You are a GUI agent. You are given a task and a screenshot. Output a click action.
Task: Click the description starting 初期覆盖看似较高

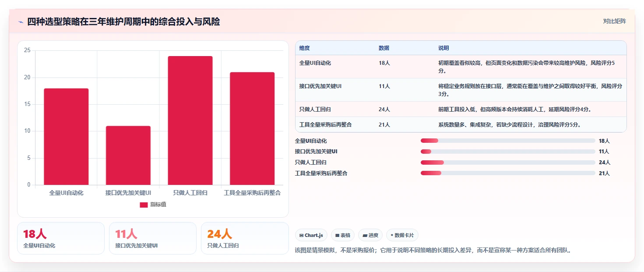(x=527, y=67)
